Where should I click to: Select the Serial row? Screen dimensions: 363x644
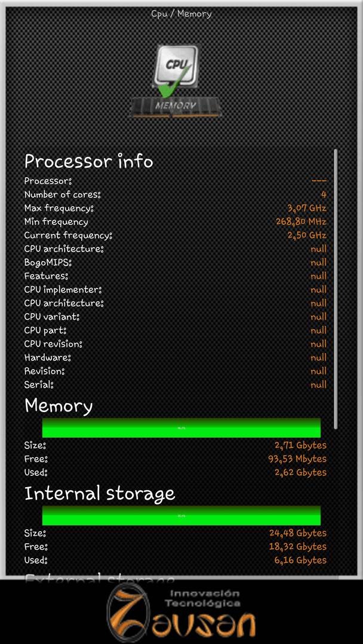[x=176, y=385]
